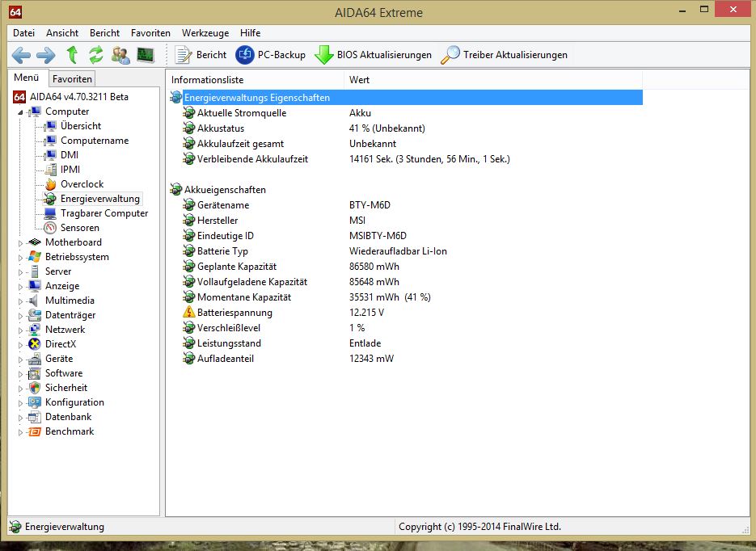The height and width of the screenshot is (551, 756).
Task: Select the Computername tree entry
Action: (x=95, y=141)
